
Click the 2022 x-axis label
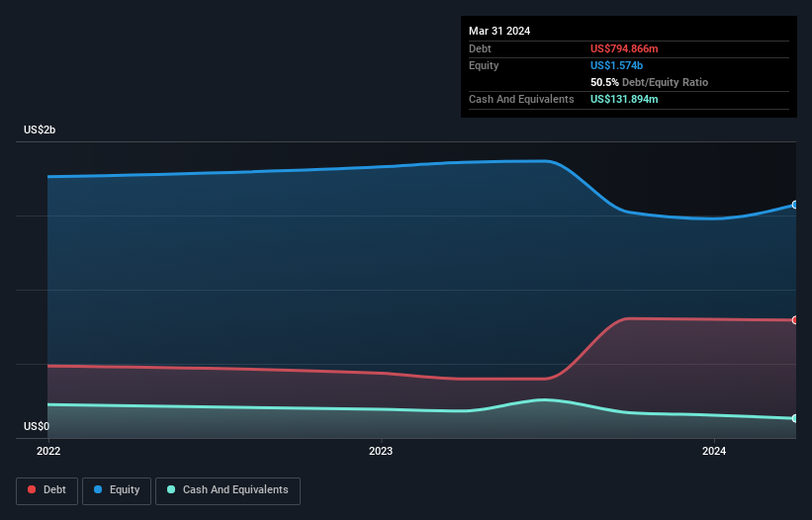[48, 451]
